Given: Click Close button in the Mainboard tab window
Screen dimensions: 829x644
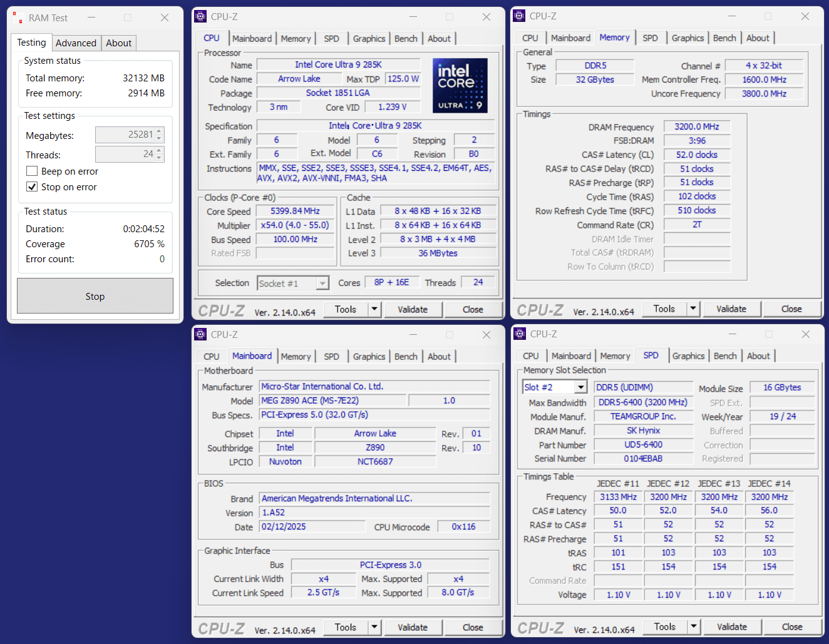Looking at the screenshot, I should (473, 627).
